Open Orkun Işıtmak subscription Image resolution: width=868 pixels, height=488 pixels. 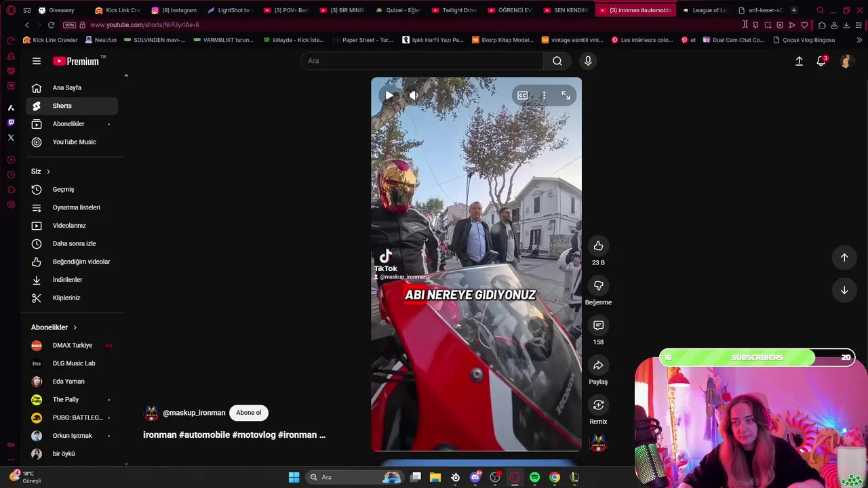pyautogui.click(x=72, y=436)
